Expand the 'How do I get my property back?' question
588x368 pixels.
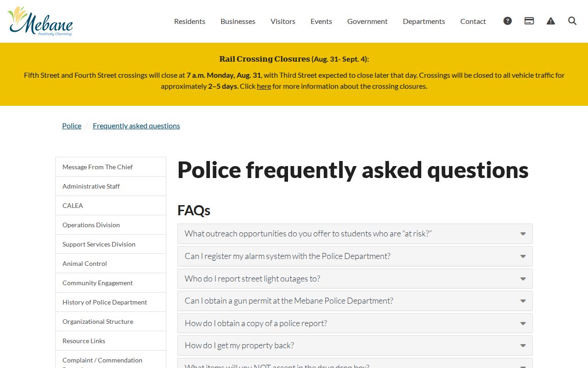click(355, 345)
